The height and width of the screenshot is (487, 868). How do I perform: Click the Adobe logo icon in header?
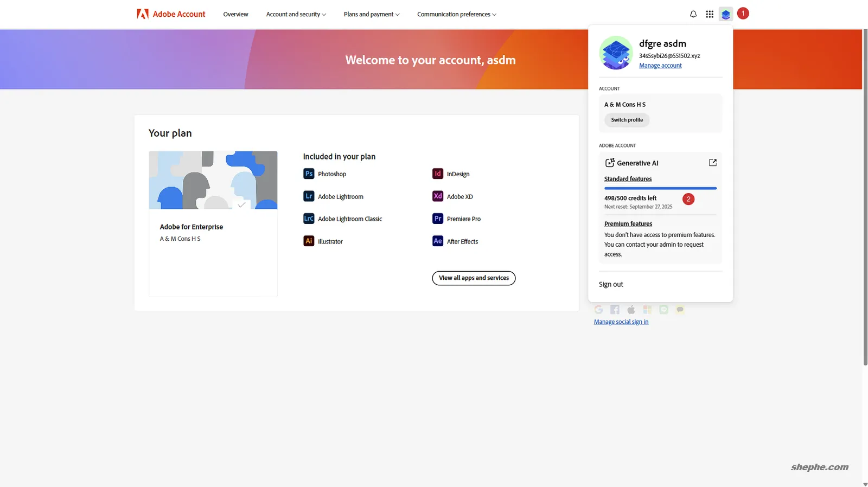tap(143, 14)
